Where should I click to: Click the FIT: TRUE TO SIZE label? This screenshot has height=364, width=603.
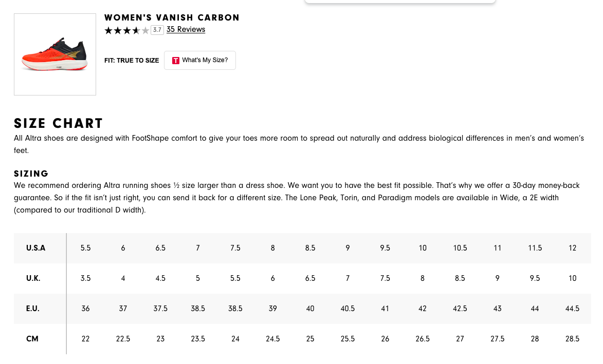pyautogui.click(x=132, y=61)
